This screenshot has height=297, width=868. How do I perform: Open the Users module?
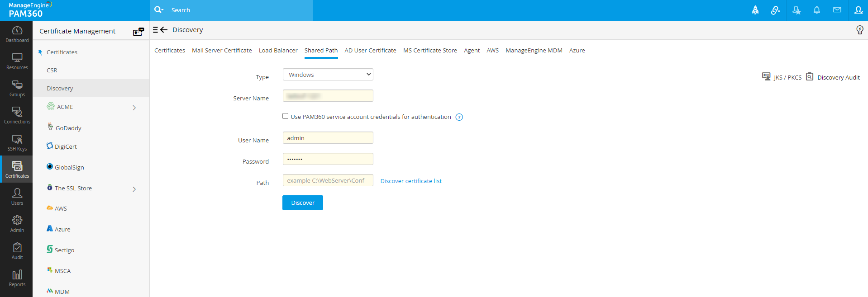pos(17,197)
